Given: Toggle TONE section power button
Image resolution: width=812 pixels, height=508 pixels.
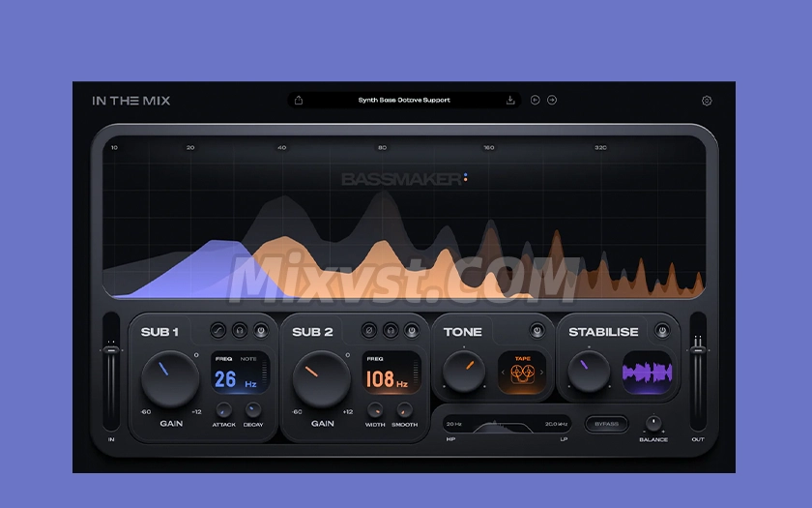Looking at the screenshot, I should pos(537,330).
